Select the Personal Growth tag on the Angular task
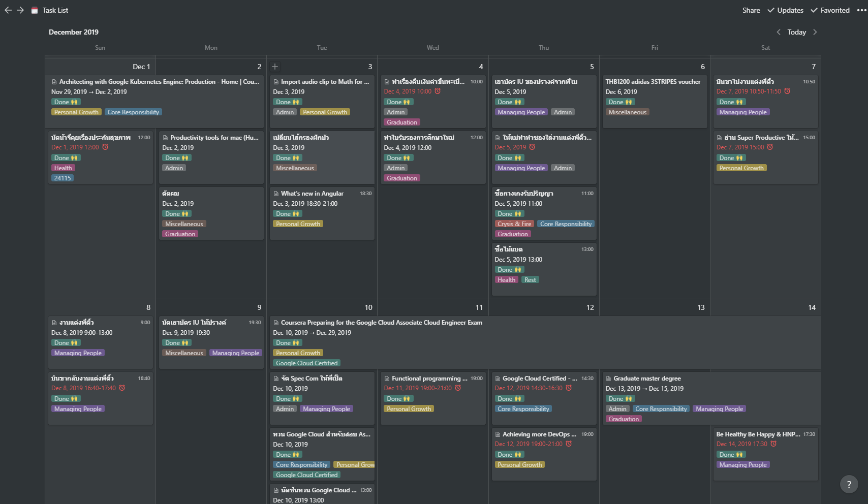 coord(298,224)
